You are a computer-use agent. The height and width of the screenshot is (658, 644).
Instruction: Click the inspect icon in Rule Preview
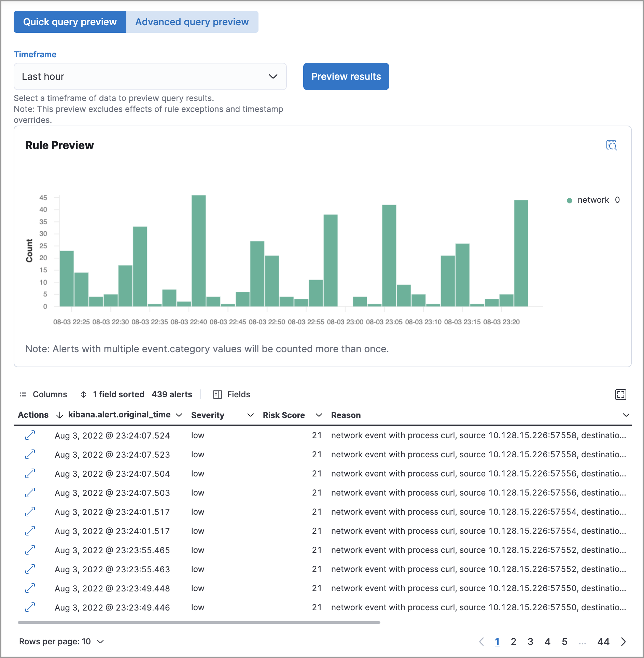[x=611, y=145]
